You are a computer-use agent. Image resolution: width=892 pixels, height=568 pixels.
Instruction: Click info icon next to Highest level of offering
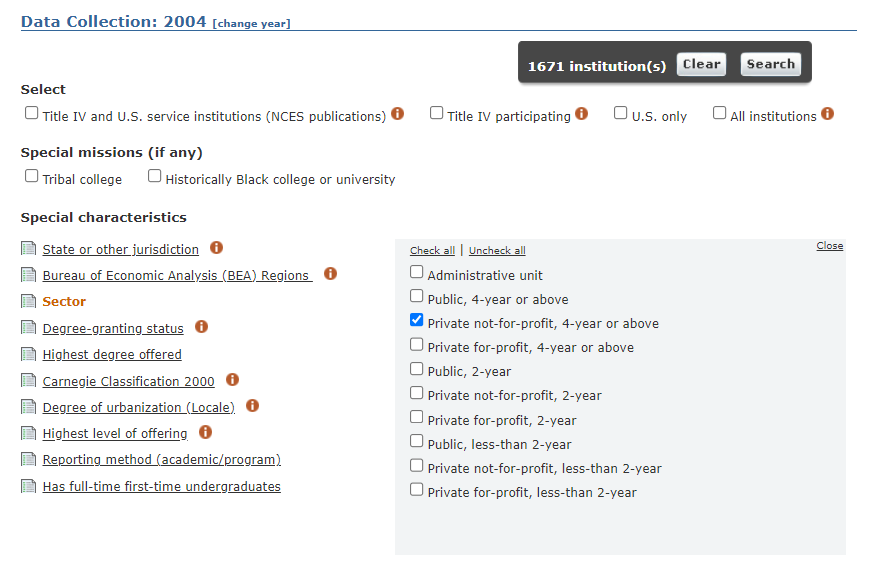tap(206, 433)
